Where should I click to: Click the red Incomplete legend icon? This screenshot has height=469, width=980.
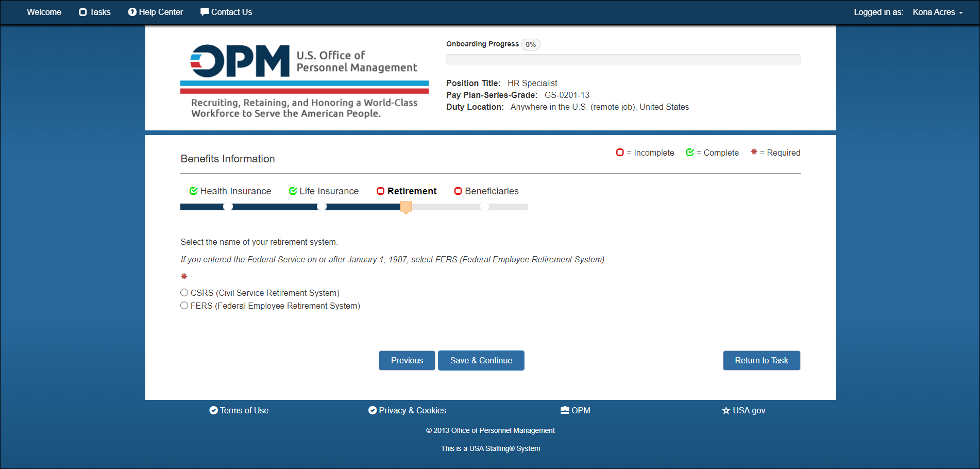click(x=620, y=153)
